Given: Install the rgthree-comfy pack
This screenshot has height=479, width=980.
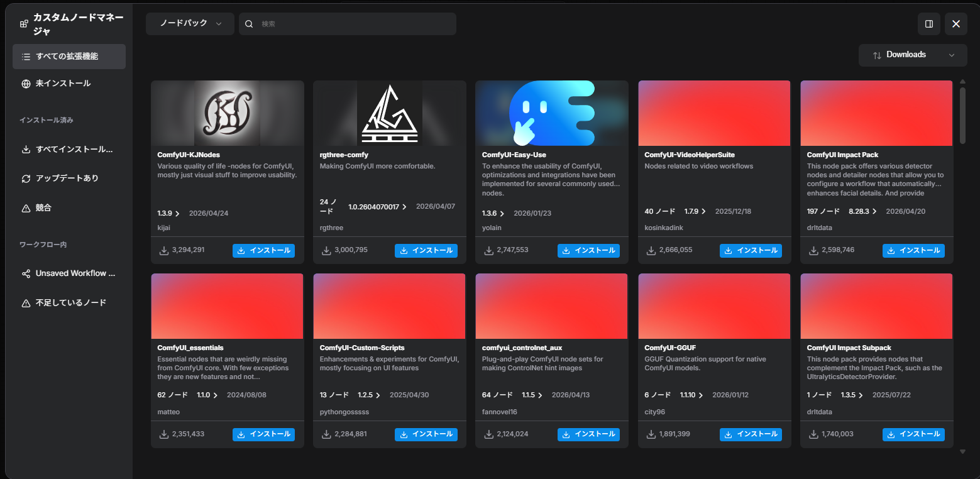Looking at the screenshot, I should coord(426,250).
